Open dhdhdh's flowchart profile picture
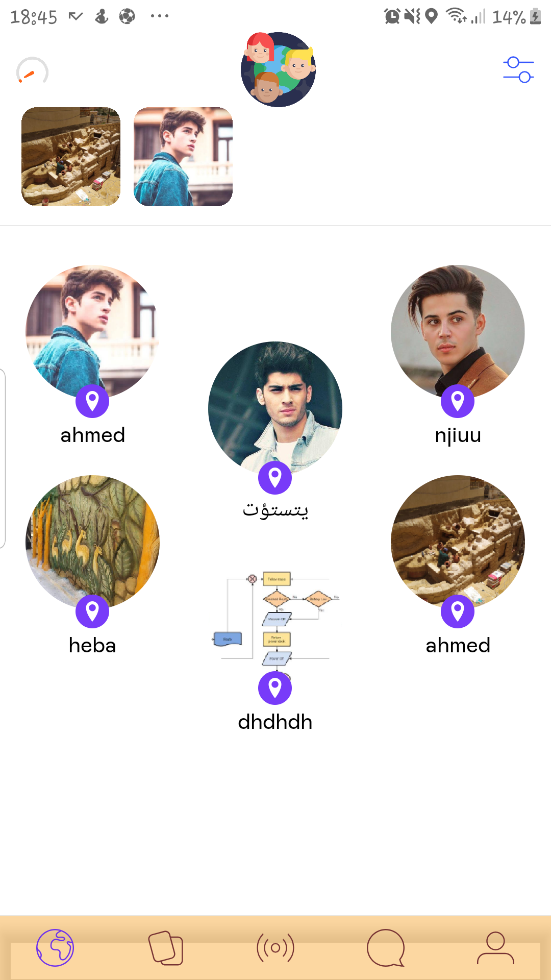Screen dimensions: 551x980 [275, 619]
